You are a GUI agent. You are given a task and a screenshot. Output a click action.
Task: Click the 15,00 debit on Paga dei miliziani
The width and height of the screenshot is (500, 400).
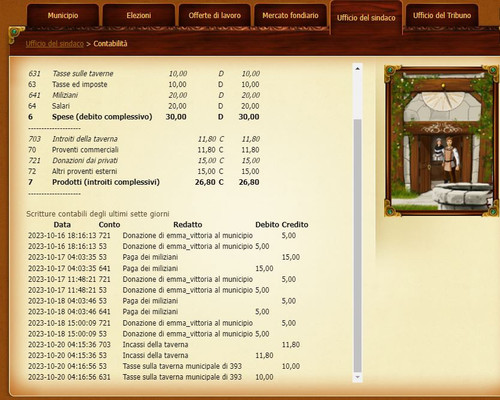264,268
